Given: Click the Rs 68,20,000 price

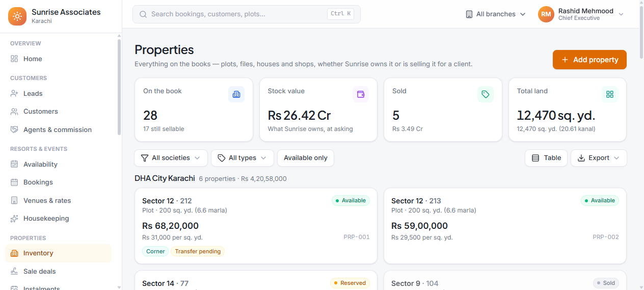Looking at the screenshot, I should click(170, 226).
